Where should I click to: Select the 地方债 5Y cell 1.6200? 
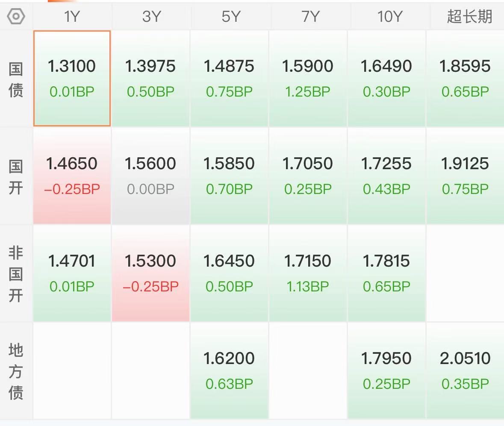[x=229, y=371]
